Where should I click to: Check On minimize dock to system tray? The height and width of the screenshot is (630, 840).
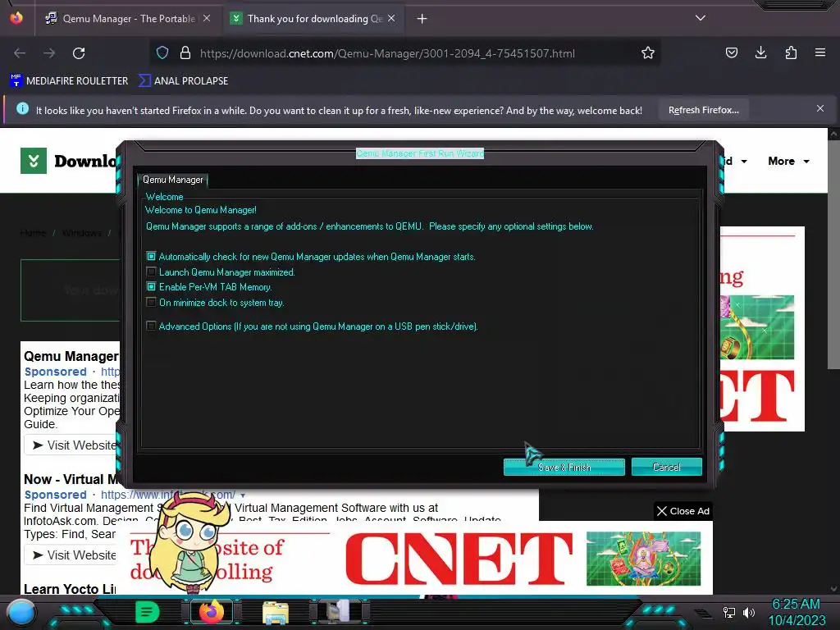(151, 303)
